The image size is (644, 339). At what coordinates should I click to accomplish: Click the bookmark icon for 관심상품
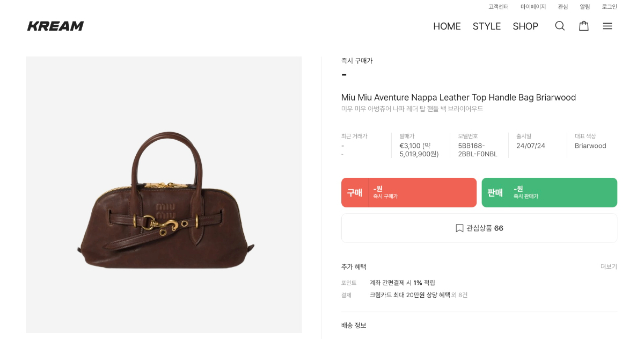click(x=459, y=228)
